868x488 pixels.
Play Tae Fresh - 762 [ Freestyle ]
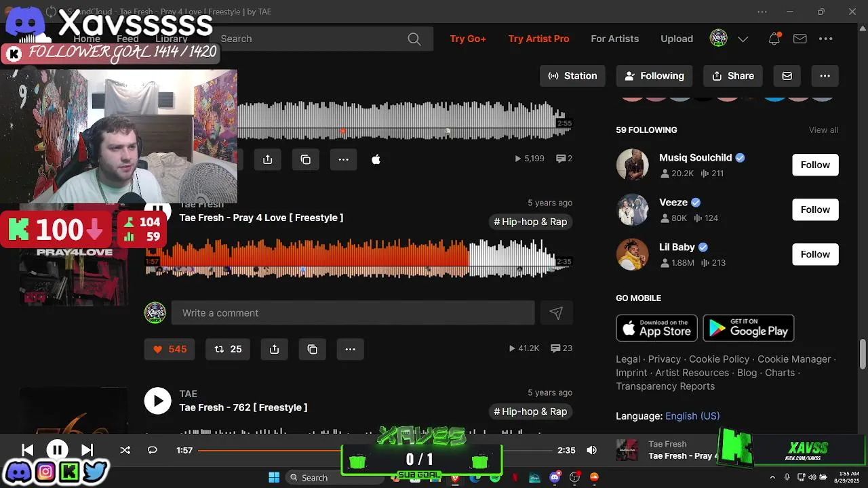(x=157, y=401)
